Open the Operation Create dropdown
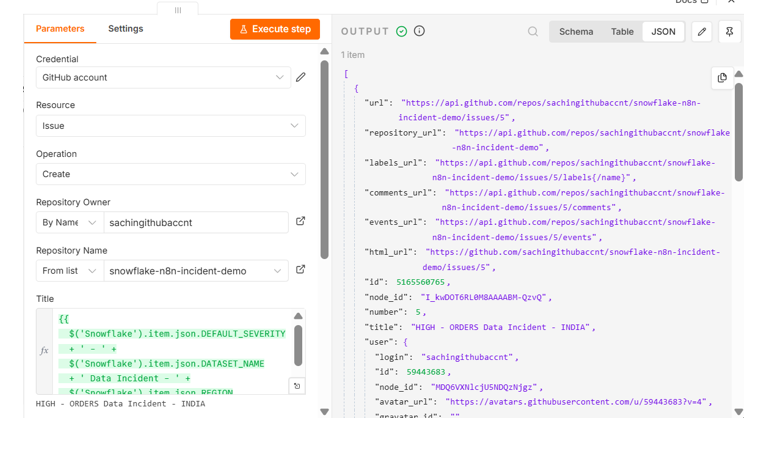The height and width of the screenshot is (451, 781). (171, 174)
